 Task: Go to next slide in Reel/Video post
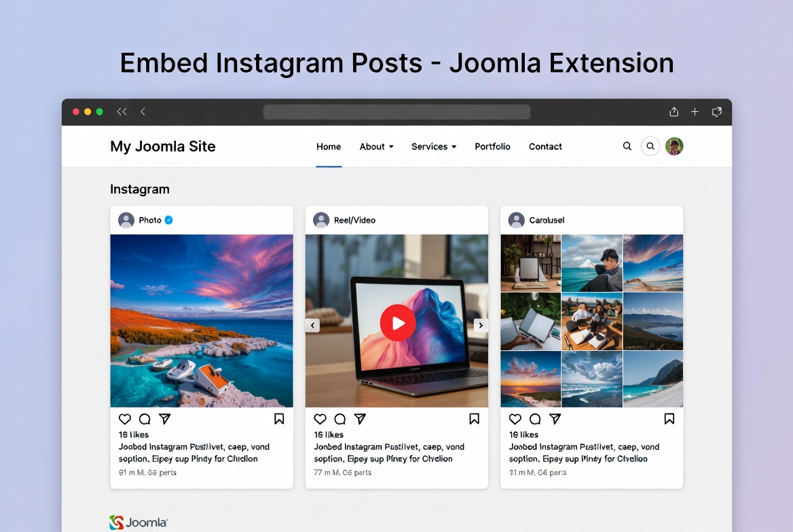click(481, 325)
